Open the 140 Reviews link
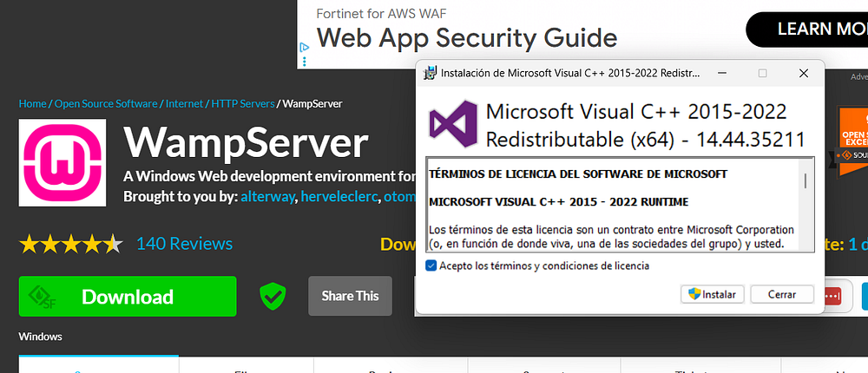The width and height of the screenshot is (868, 373). [x=184, y=244]
